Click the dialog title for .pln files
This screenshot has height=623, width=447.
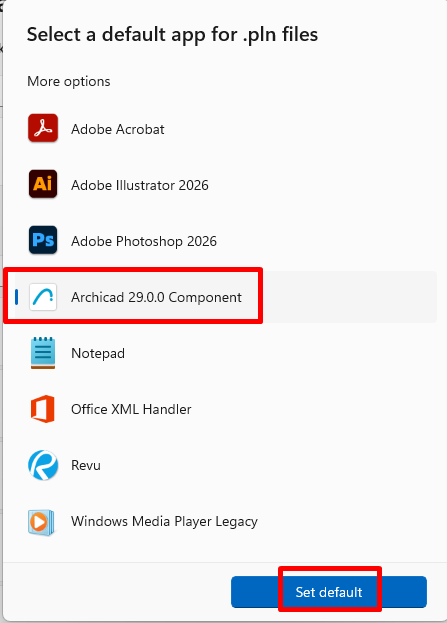point(172,35)
